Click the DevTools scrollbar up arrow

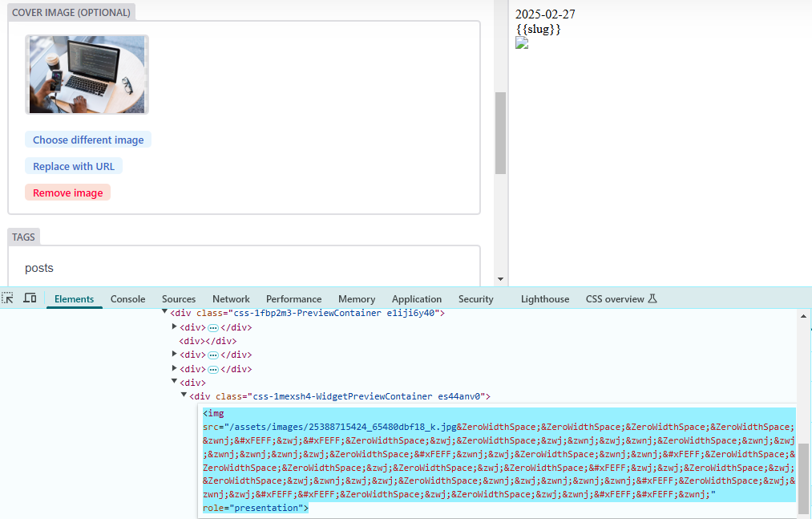point(804,317)
